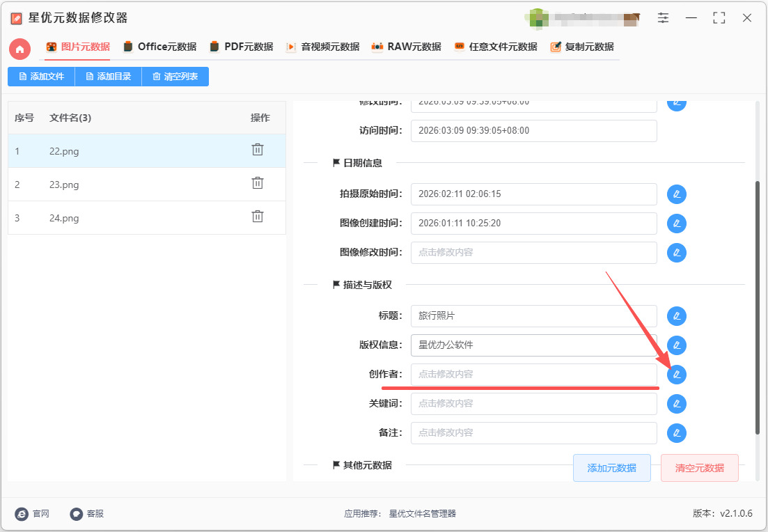768x532 pixels.
Task: Click the 关键词 input field
Action: (534, 404)
